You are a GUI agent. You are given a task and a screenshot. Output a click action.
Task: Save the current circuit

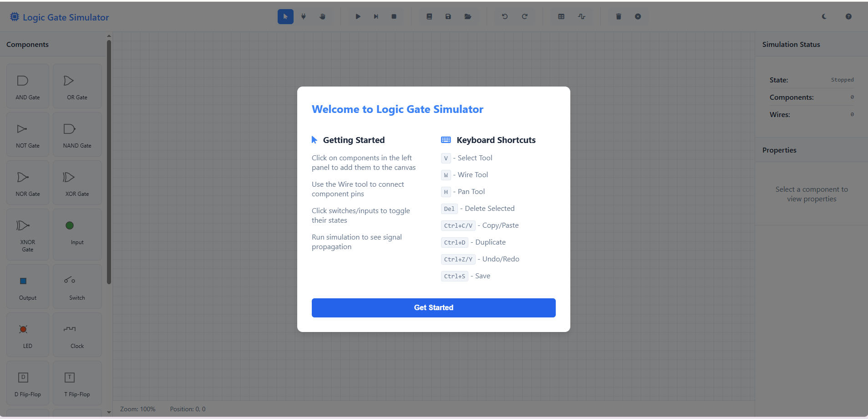click(x=448, y=16)
